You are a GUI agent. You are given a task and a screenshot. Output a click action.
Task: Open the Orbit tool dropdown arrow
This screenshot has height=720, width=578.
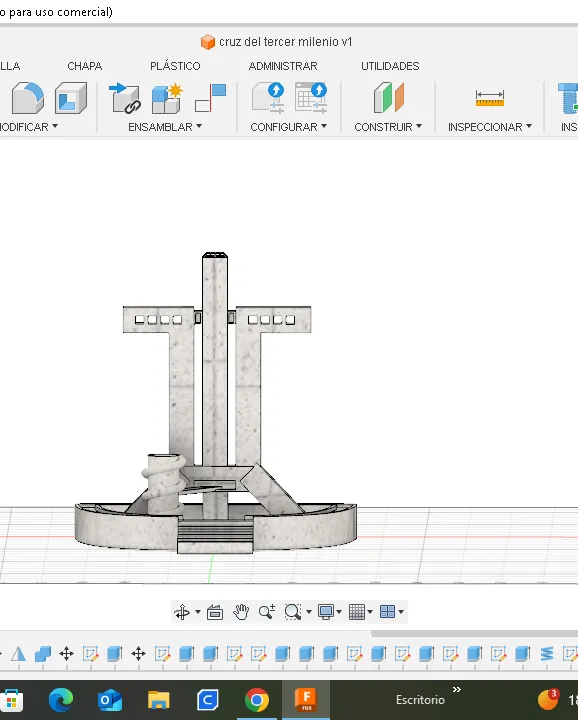tap(198, 612)
